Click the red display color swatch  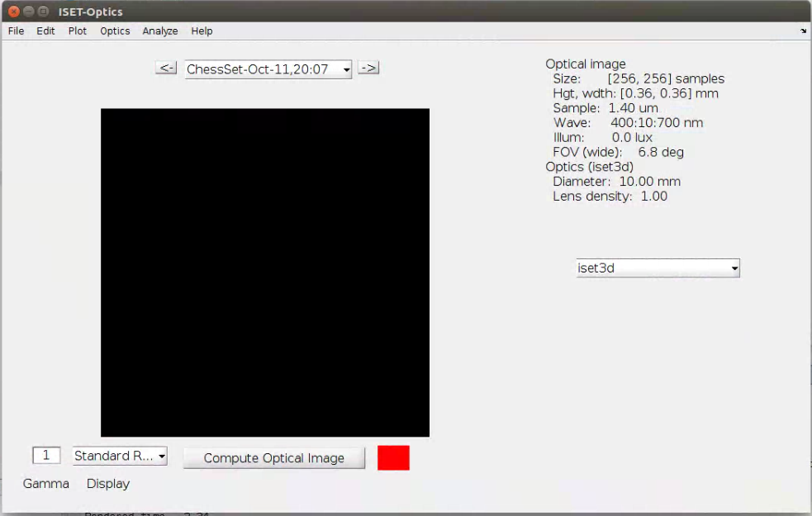pos(392,457)
